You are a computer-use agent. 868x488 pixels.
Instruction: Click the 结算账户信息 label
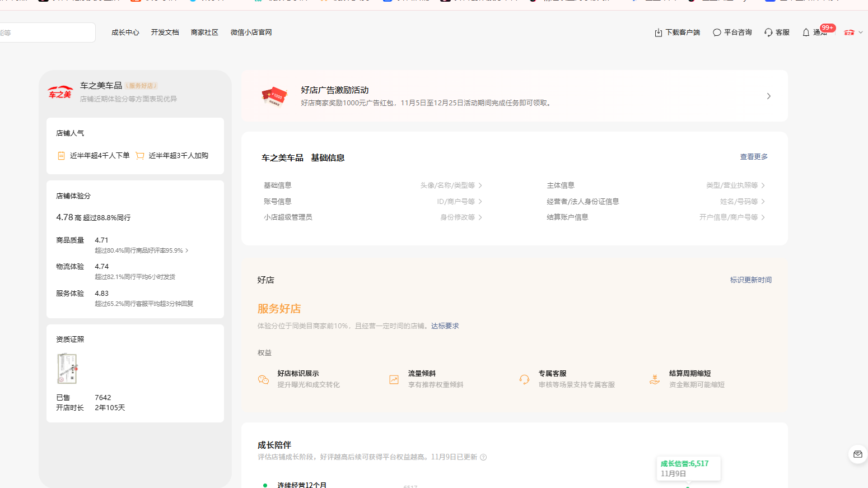[567, 217]
